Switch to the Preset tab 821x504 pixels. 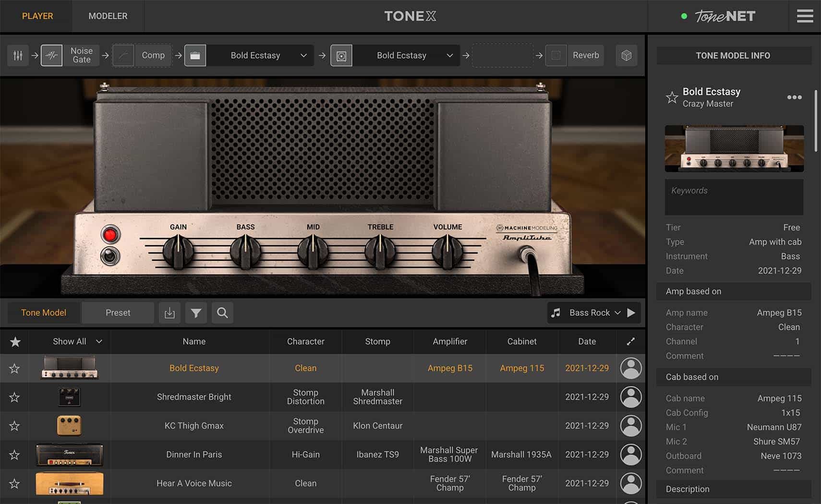[x=118, y=313]
